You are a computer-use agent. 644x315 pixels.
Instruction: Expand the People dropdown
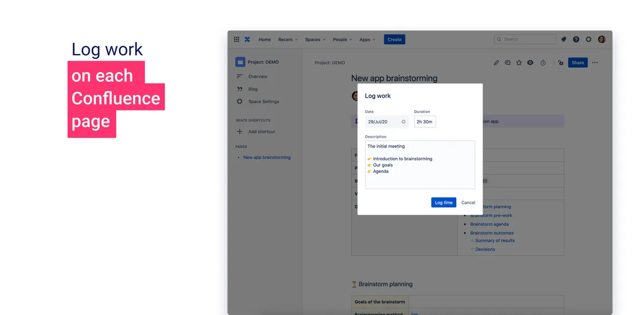point(342,40)
